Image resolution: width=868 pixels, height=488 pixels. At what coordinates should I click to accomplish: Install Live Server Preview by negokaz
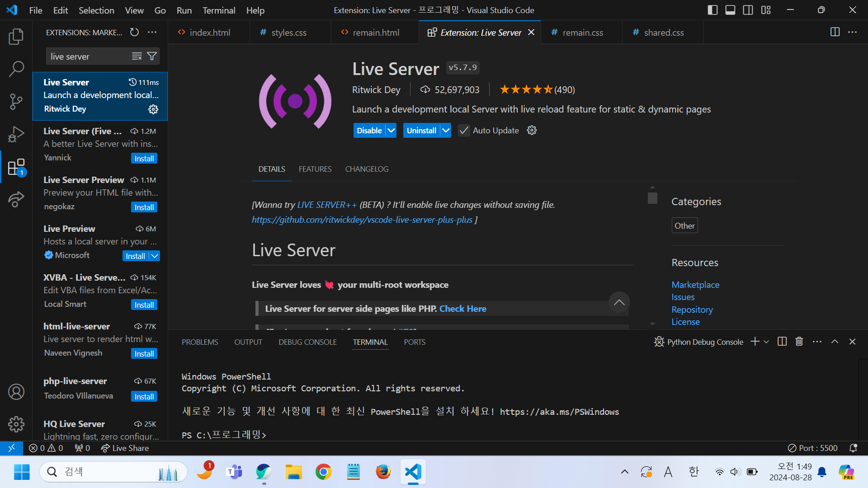(x=144, y=207)
